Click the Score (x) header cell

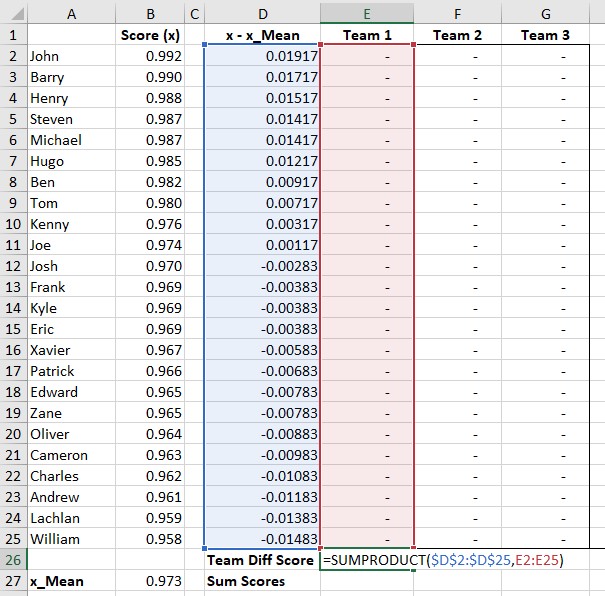pyautogui.click(x=150, y=35)
